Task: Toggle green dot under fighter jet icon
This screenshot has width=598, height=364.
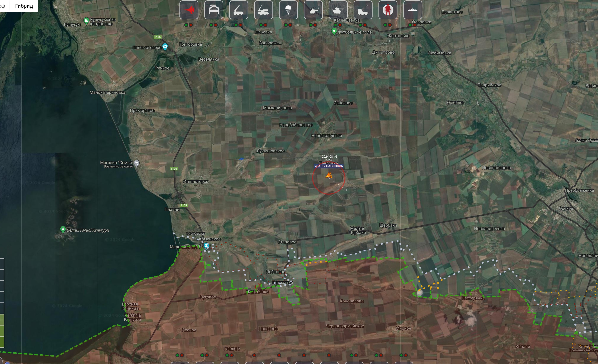Action: point(186,25)
